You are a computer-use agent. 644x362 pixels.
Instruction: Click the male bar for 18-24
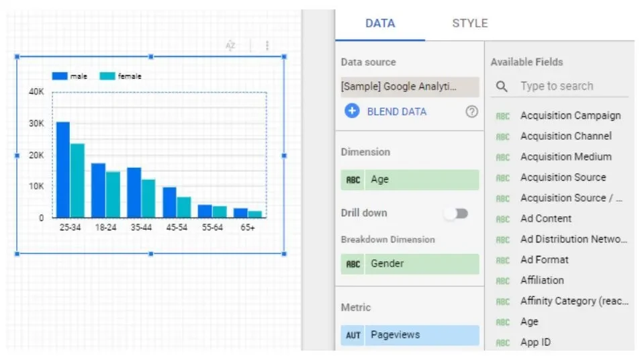click(x=98, y=190)
